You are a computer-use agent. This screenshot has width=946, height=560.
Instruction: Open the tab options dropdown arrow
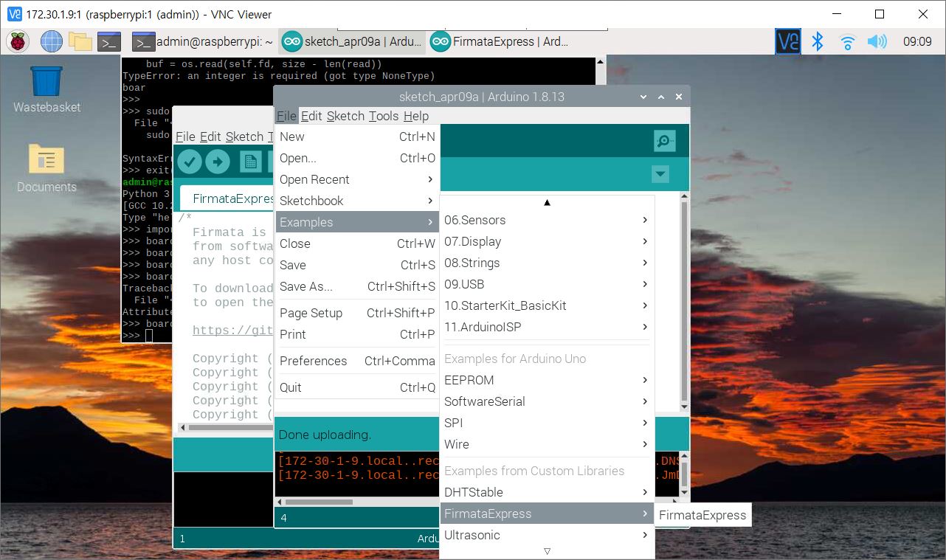click(x=660, y=175)
